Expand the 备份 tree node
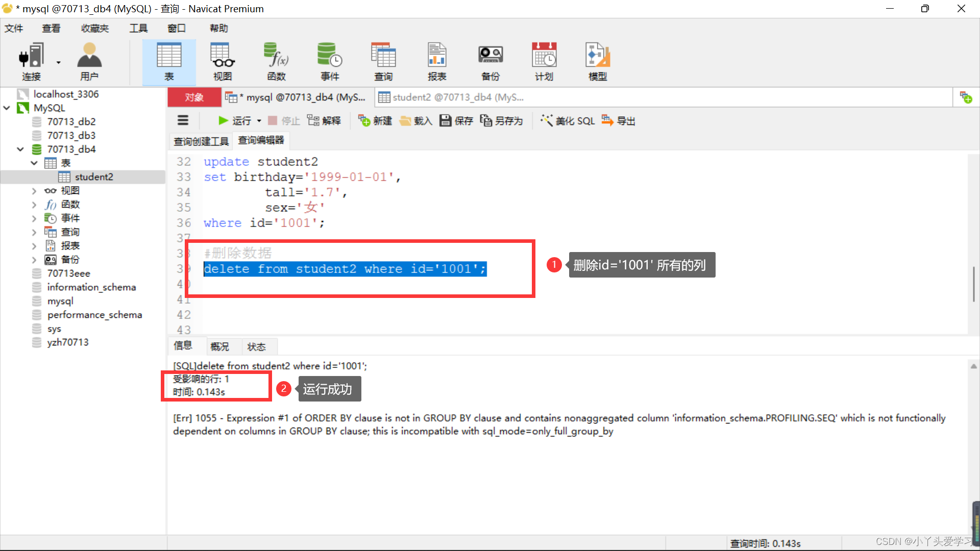This screenshot has height=551, width=980. coord(34,260)
